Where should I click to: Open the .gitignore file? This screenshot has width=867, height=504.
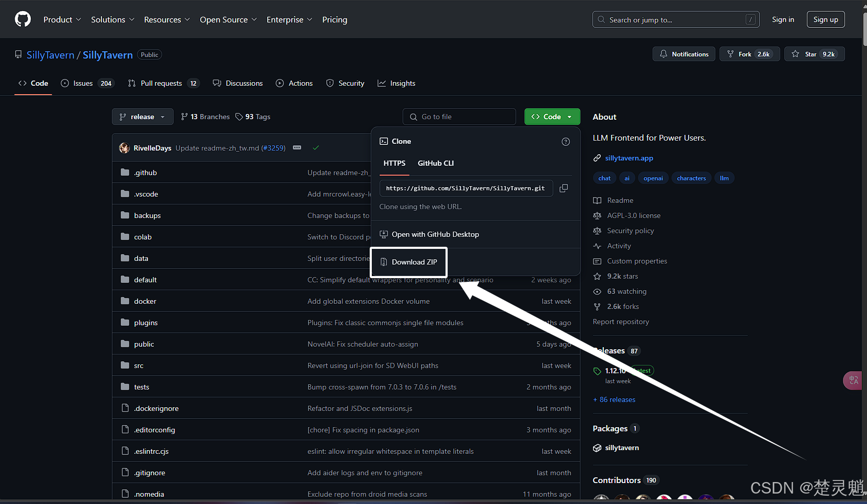pyautogui.click(x=150, y=473)
